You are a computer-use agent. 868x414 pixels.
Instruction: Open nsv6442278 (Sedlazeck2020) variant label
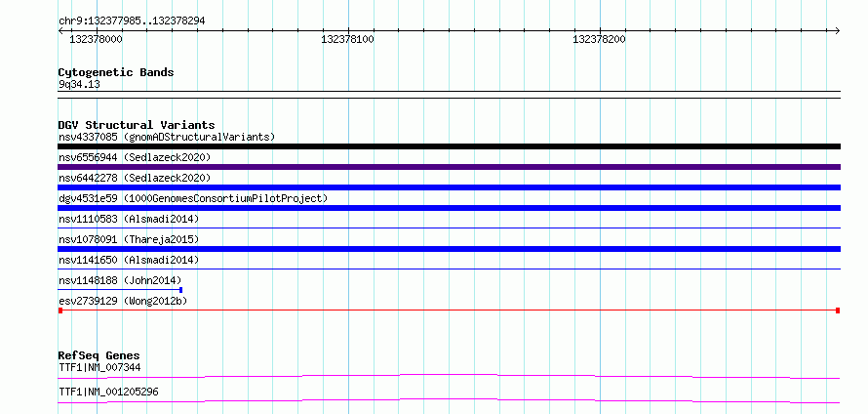tap(135, 178)
